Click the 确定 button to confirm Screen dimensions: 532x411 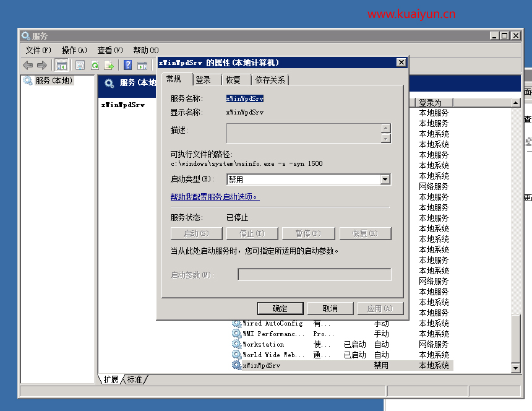click(x=280, y=308)
